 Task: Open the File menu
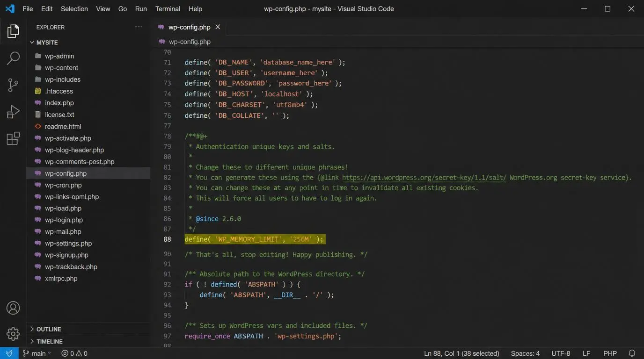tap(28, 8)
